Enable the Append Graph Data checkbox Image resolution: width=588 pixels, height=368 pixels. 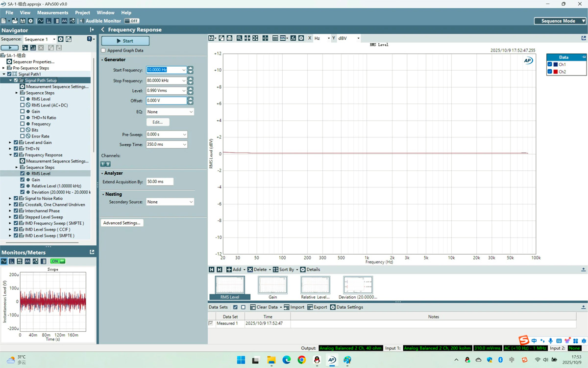click(x=103, y=51)
